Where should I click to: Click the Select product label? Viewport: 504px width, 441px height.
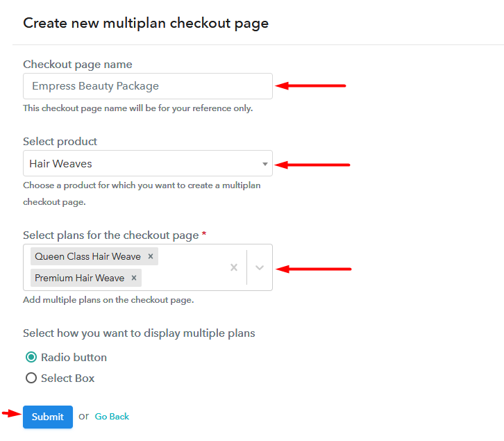(60, 142)
